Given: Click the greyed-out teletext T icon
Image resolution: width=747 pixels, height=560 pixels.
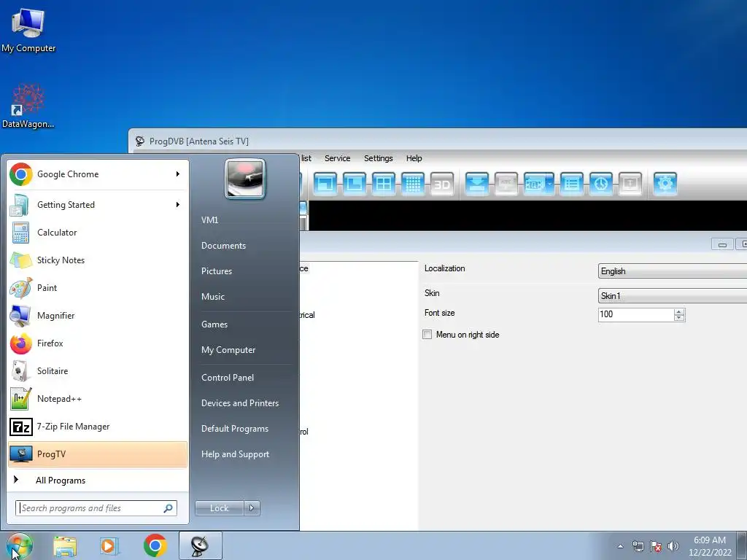Looking at the screenshot, I should (x=630, y=183).
